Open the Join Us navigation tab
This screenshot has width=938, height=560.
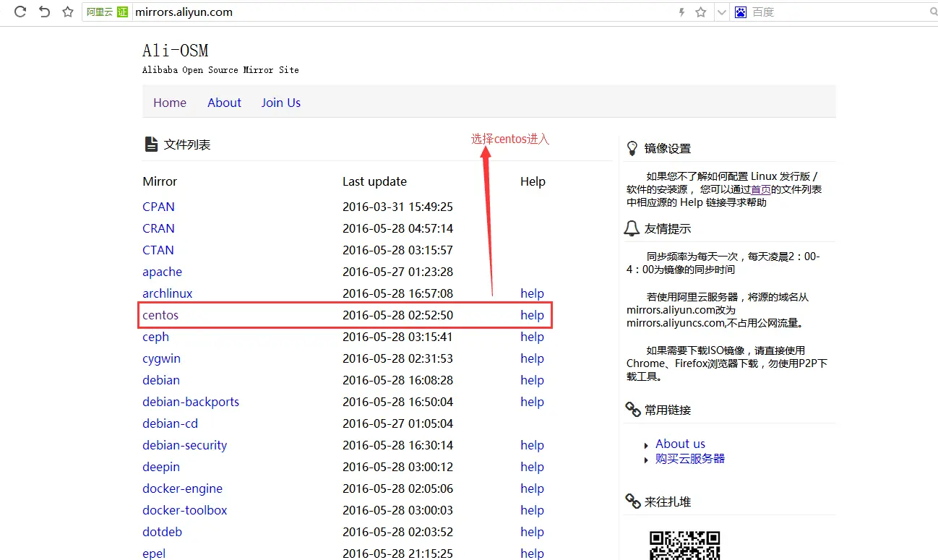(281, 103)
